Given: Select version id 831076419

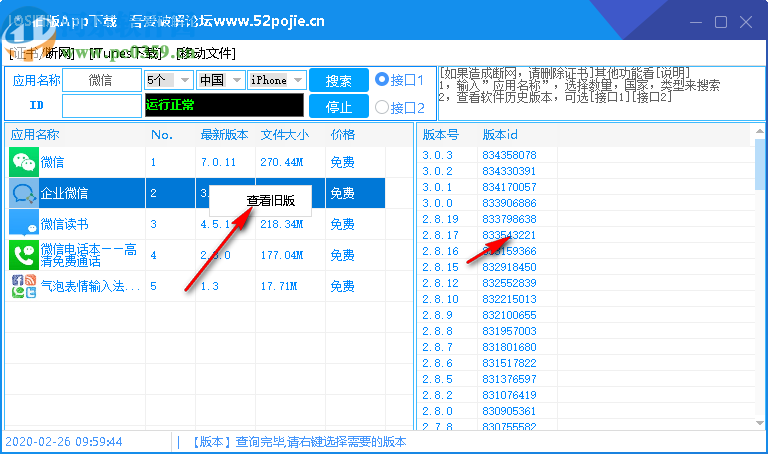Looking at the screenshot, I should [x=509, y=395].
